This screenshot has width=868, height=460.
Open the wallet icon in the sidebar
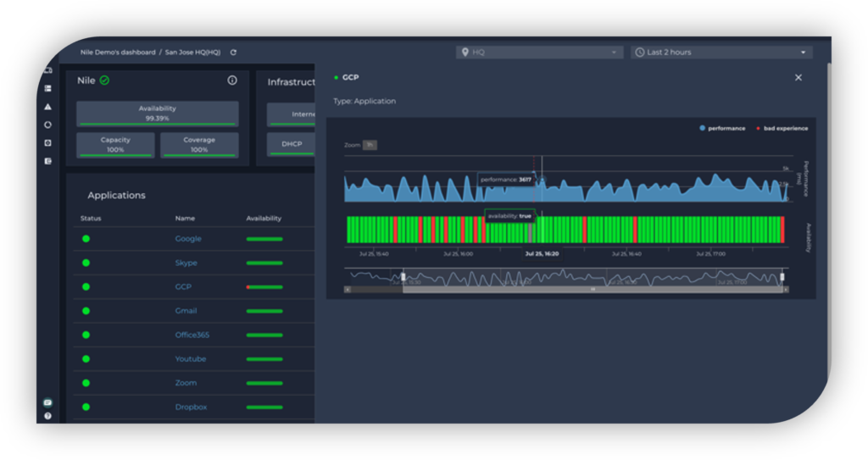point(48,161)
